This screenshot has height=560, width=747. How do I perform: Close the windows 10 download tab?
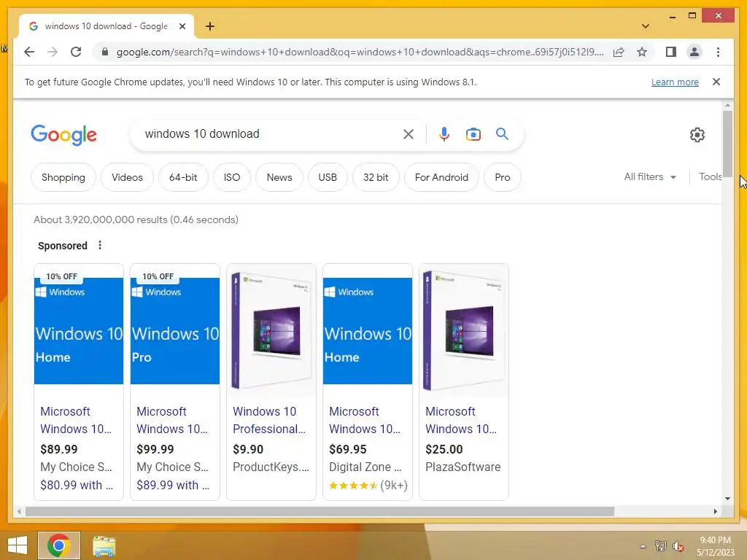[x=182, y=26]
